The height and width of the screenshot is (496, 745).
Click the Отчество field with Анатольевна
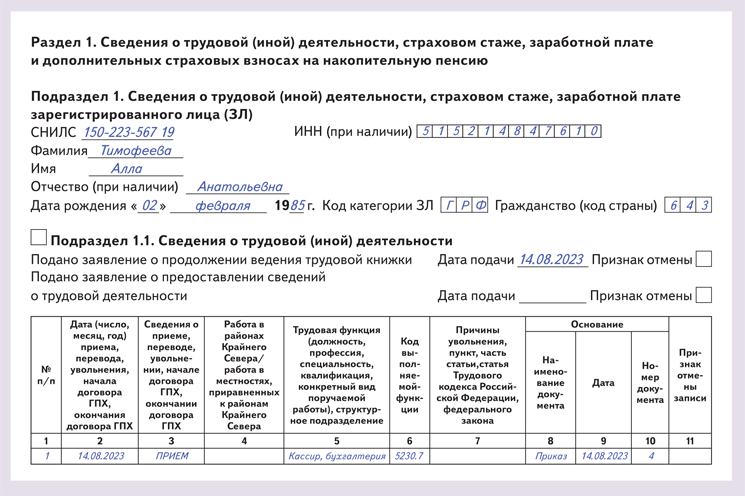[x=241, y=187]
